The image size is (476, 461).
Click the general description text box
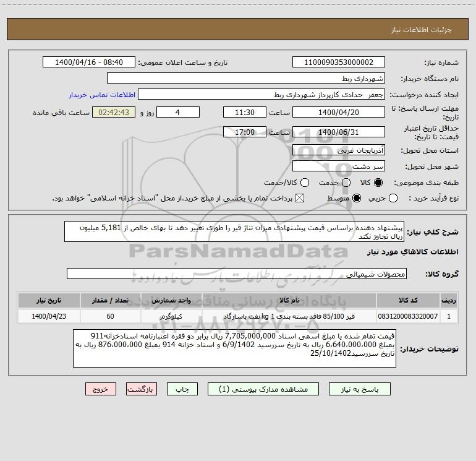234,231
